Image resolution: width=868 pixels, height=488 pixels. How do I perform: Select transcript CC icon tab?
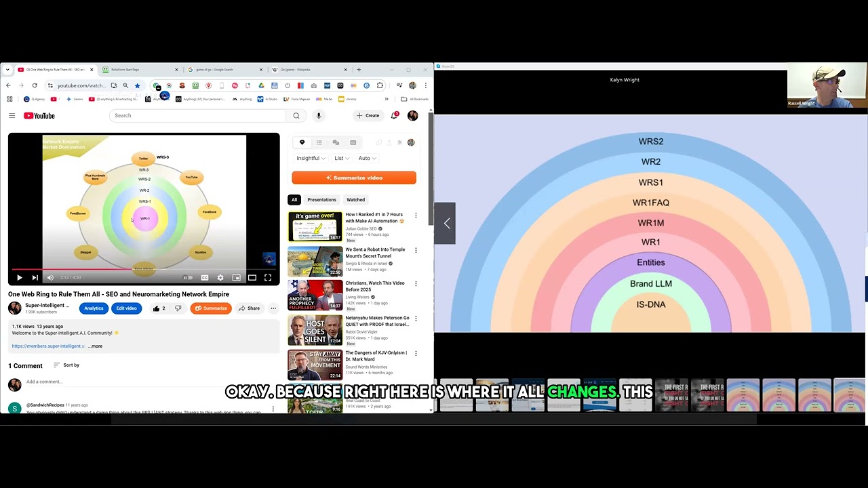tap(353, 142)
